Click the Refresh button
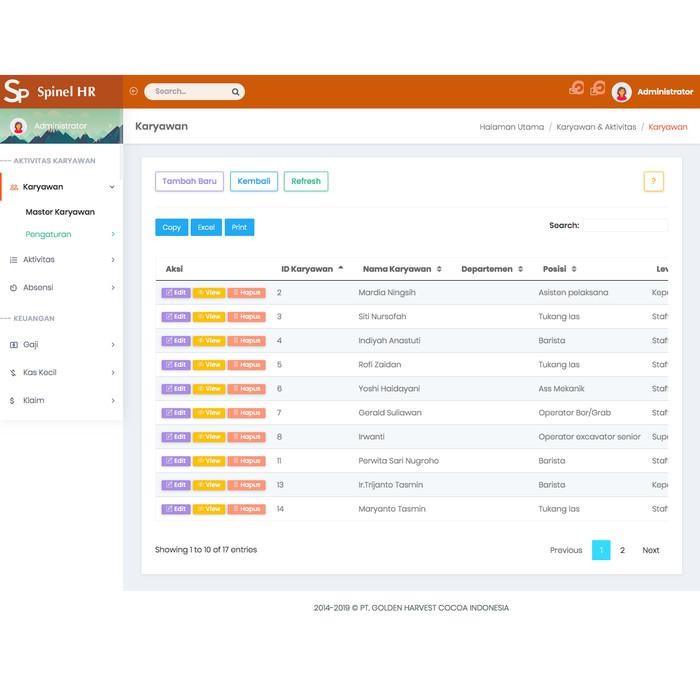 pos(306,181)
